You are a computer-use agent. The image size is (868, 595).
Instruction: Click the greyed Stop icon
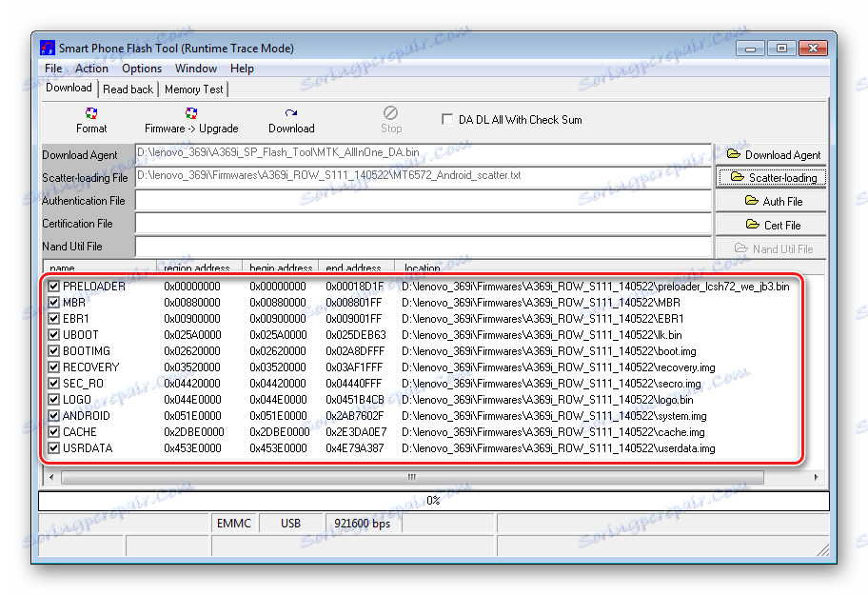click(391, 113)
